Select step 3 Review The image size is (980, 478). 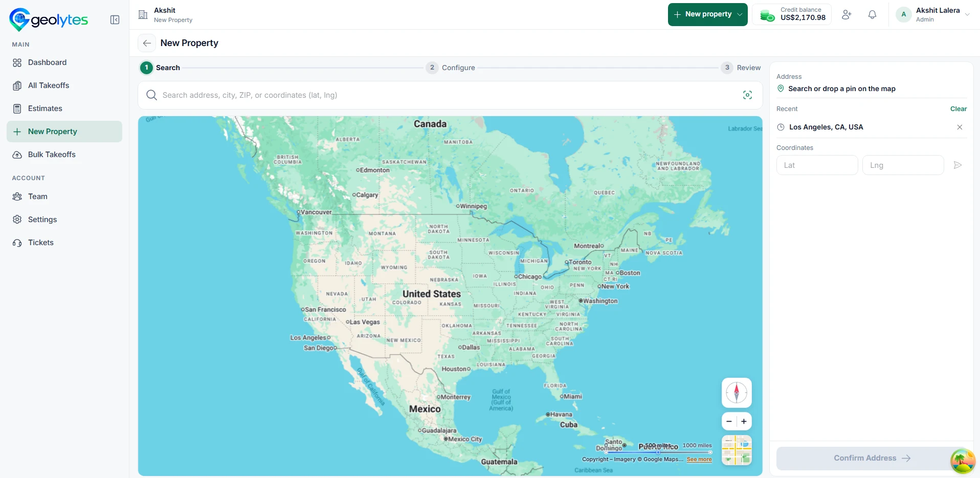point(741,68)
